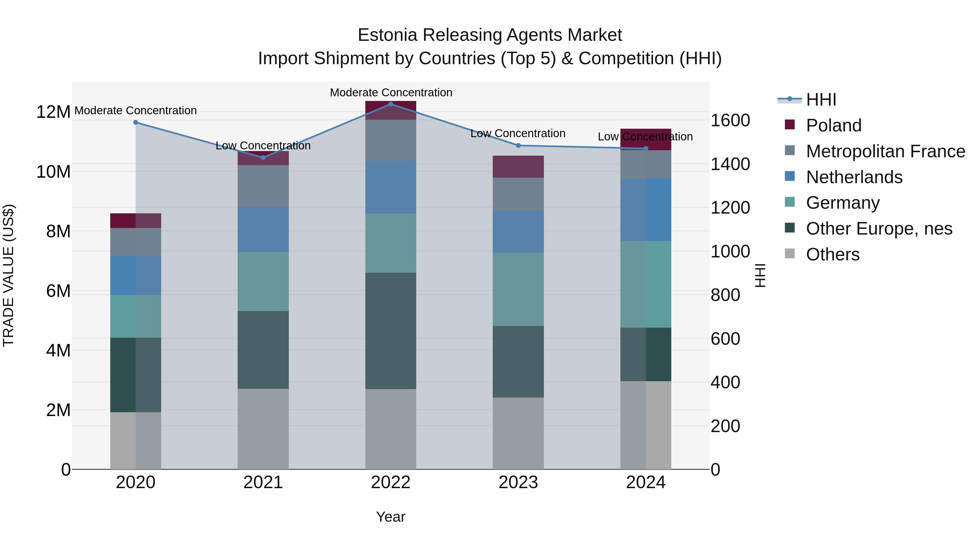
Task: Click the right 'HHI' axis title
Action: tap(760, 275)
